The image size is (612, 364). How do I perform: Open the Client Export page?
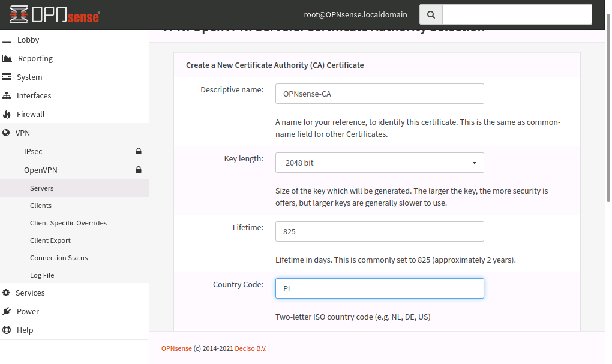[x=50, y=240]
